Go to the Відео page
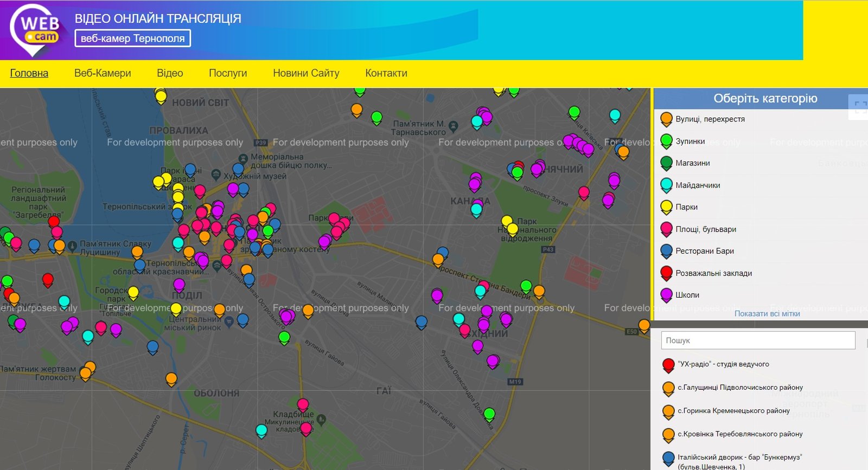Image resolution: width=868 pixels, height=470 pixels. pos(170,73)
